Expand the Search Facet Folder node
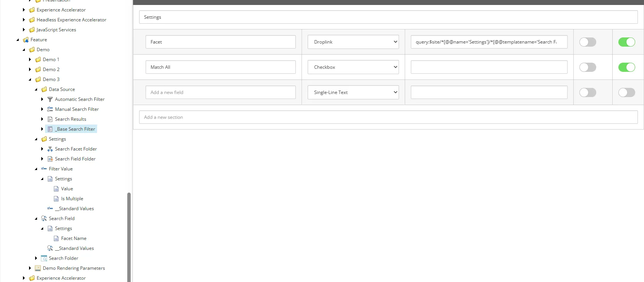The height and width of the screenshot is (282, 644). (42, 149)
